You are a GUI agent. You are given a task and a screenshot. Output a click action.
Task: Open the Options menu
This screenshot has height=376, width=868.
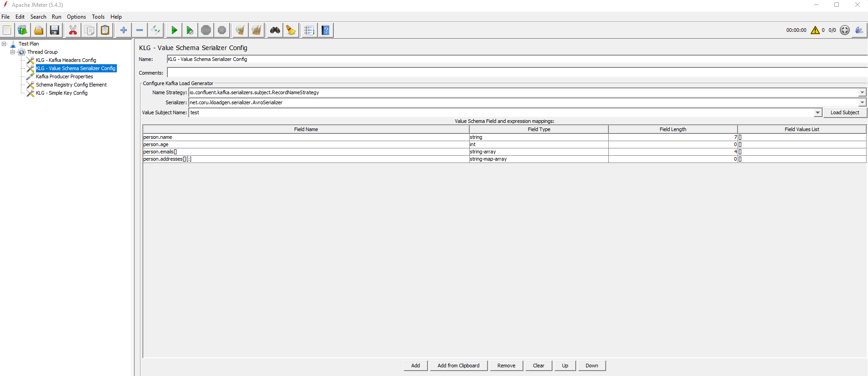click(76, 17)
